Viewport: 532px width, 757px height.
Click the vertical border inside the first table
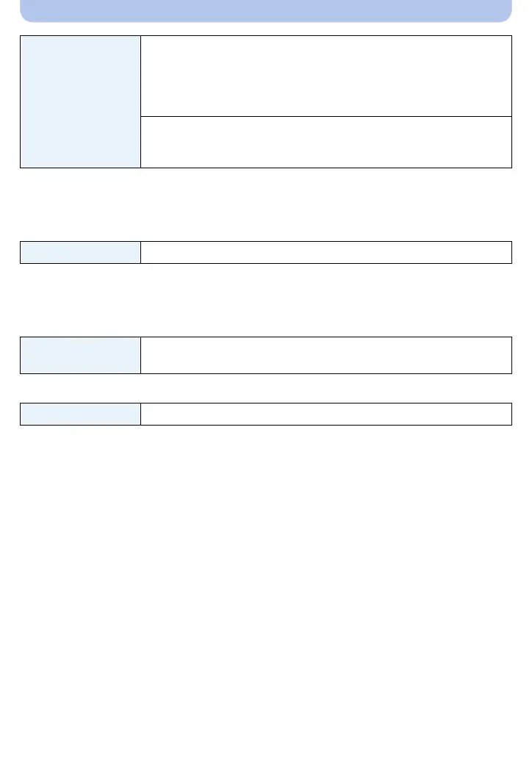point(140,102)
